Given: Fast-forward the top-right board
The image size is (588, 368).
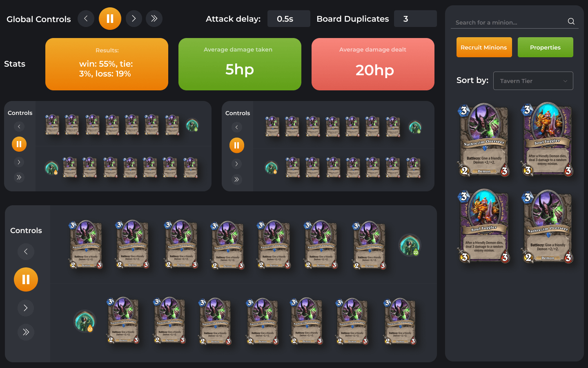Looking at the screenshot, I should click(x=237, y=180).
